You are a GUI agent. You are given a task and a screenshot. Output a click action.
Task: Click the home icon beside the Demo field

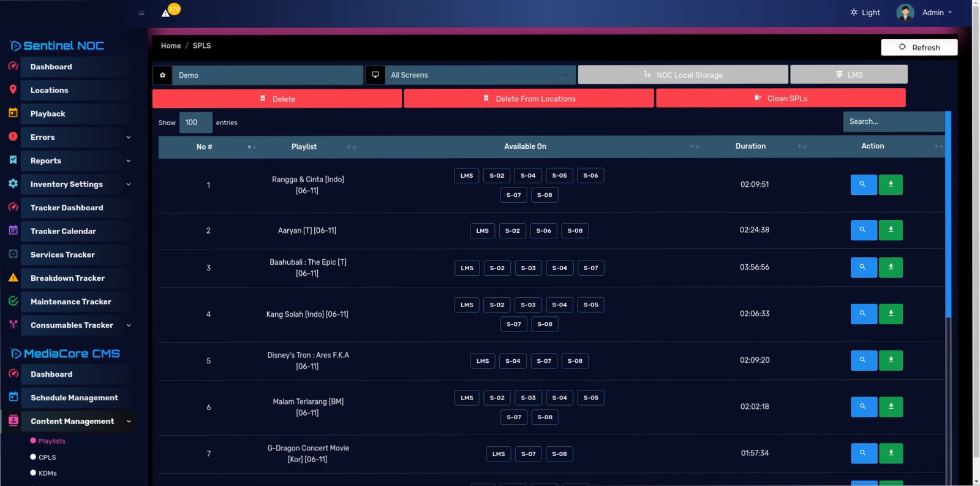coord(162,75)
